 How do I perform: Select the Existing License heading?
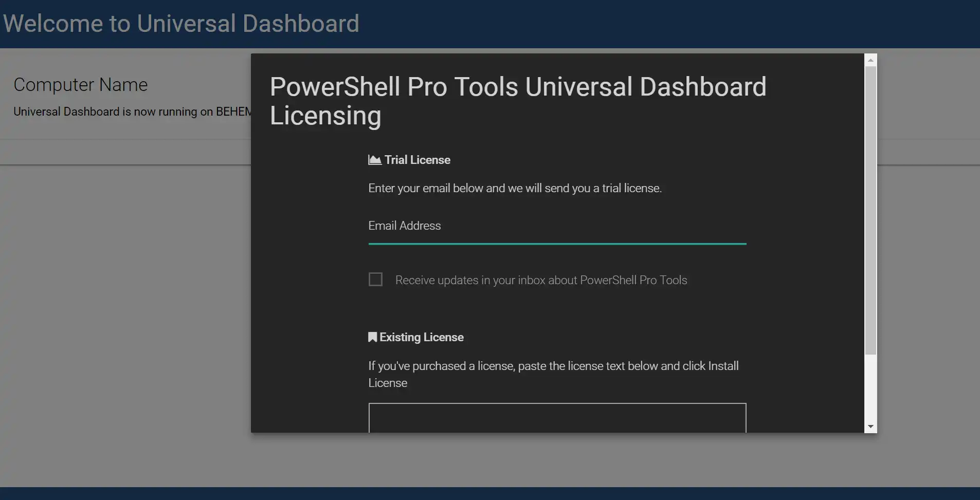422,337
